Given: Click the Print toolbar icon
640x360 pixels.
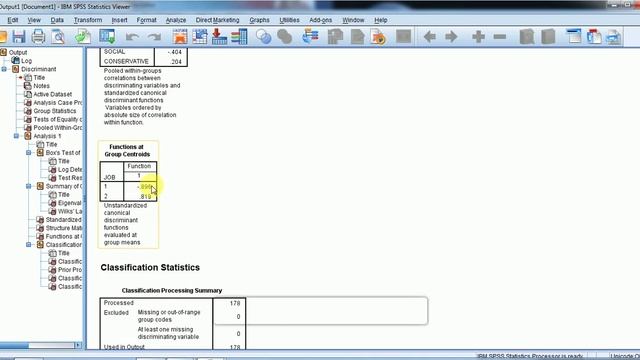Looking at the screenshot, I should pyautogui.click(x=38, y=37).
